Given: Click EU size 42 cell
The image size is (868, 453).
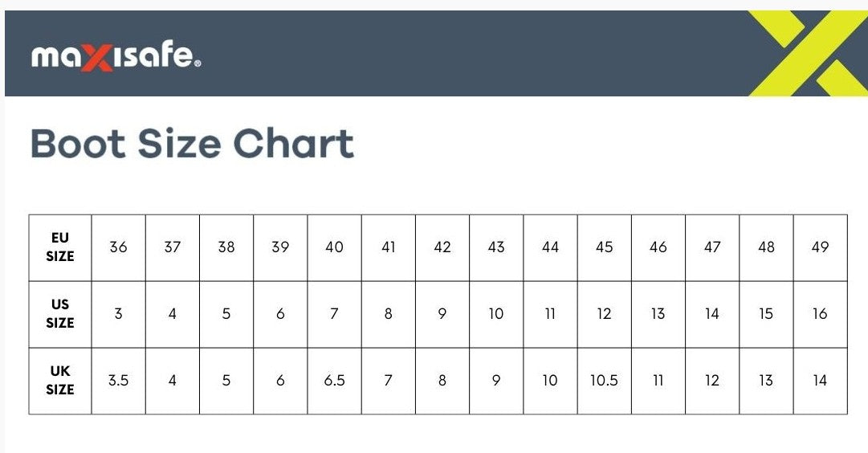Looking at the screenshot, I should (x=442, y=247).
